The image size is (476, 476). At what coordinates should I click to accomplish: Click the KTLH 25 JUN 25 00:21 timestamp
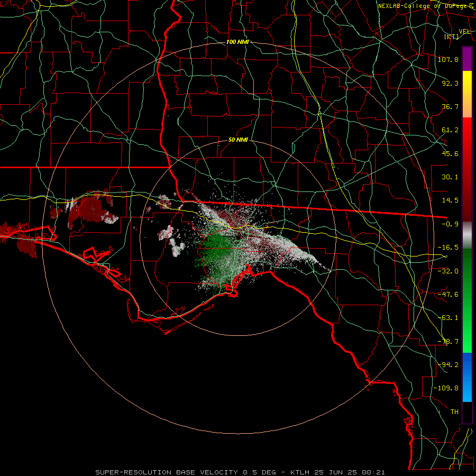(337, 472)
